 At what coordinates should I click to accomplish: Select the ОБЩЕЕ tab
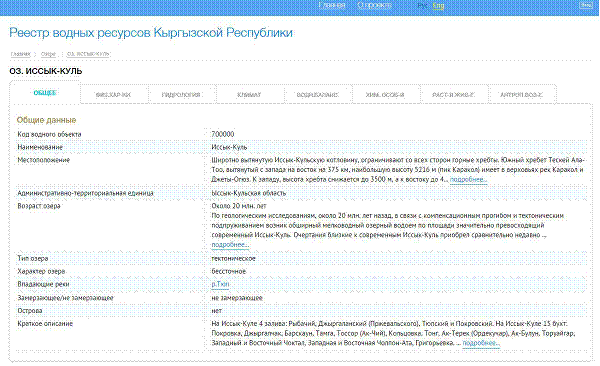(x=45, y=93)
